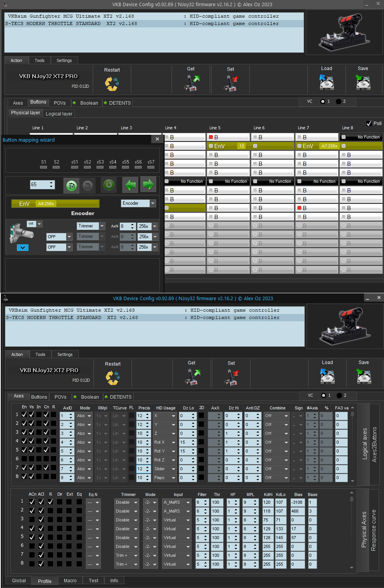Toggle the Cn checkbox for logical axis 8
The image size is (384, 588).
click(x=46, y=476)
